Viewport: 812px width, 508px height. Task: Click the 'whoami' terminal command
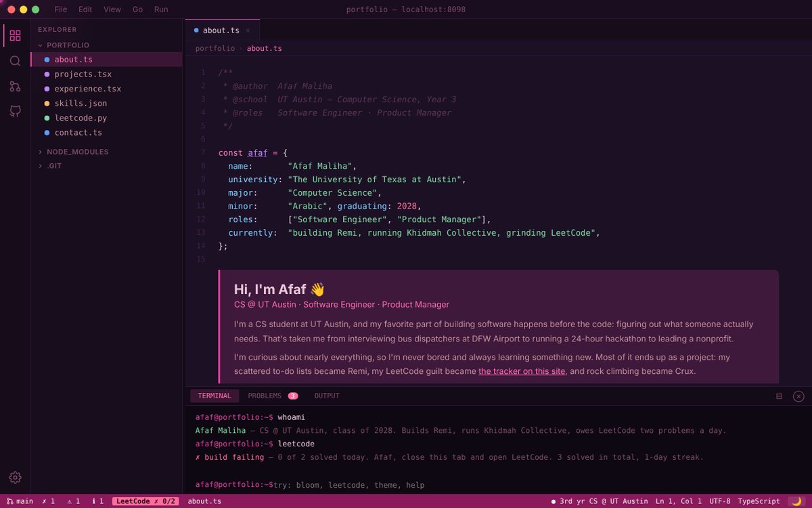291,417
